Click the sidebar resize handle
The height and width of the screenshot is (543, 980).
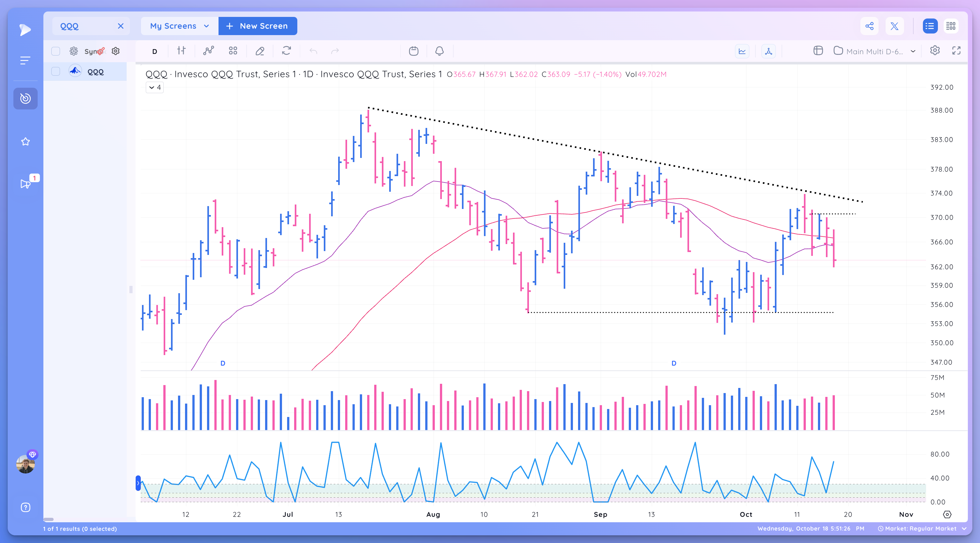pyautogui.click(x=131, y=290)
